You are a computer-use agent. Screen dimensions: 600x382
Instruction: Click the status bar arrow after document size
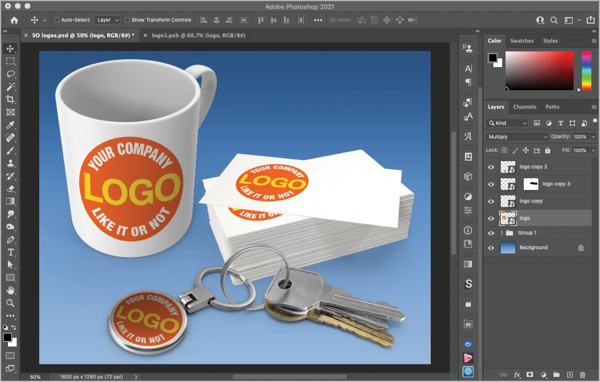point(136,377)
